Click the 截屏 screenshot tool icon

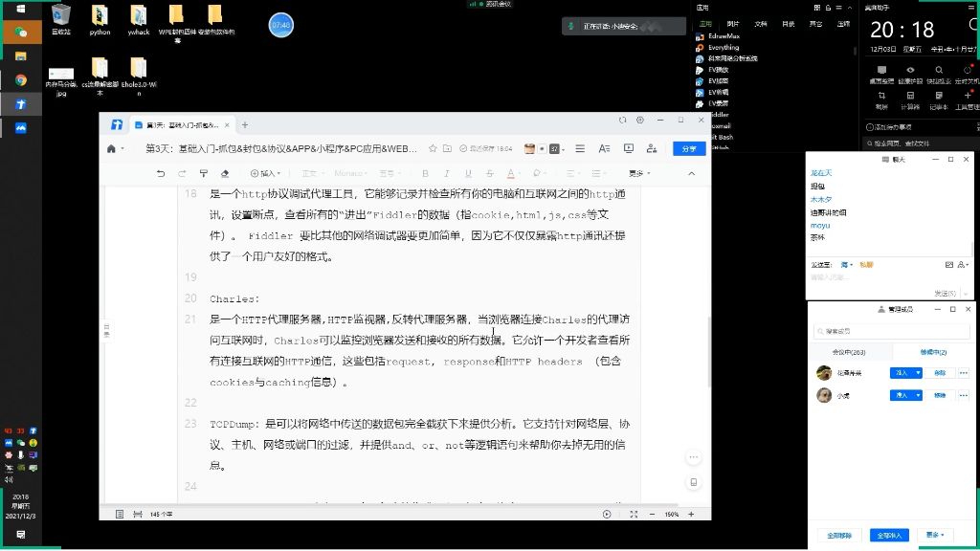coord(881,99)
